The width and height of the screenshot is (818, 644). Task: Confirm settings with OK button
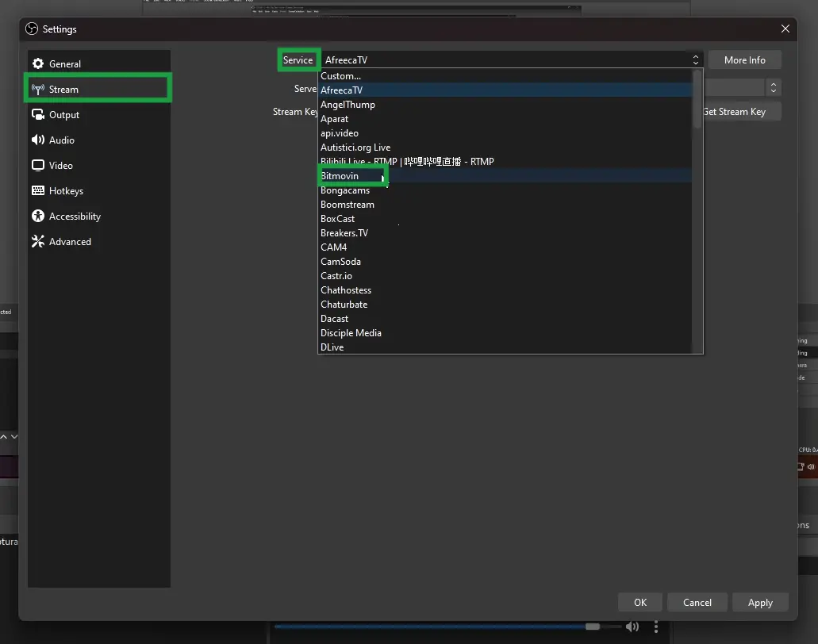[x=640, y=602]
